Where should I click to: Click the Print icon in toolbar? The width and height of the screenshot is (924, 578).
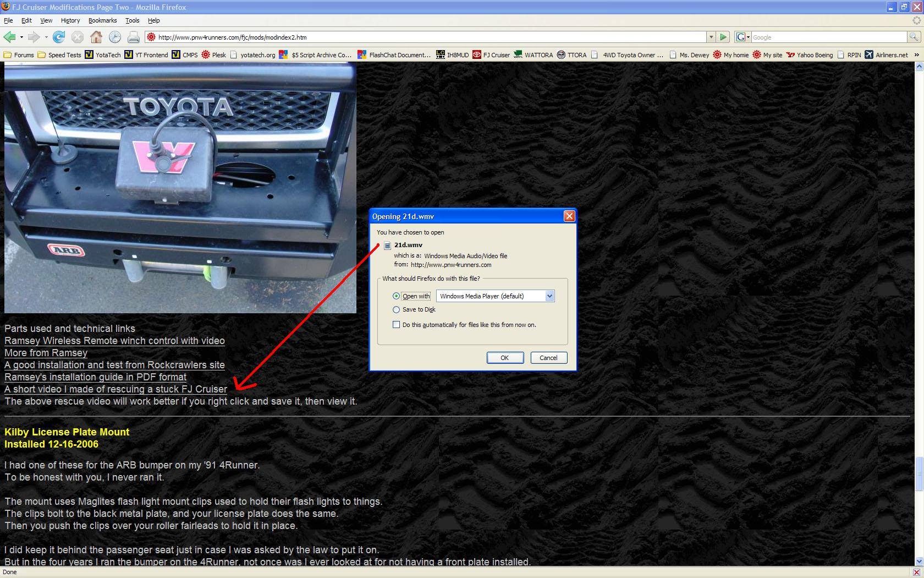pos(134,37)
